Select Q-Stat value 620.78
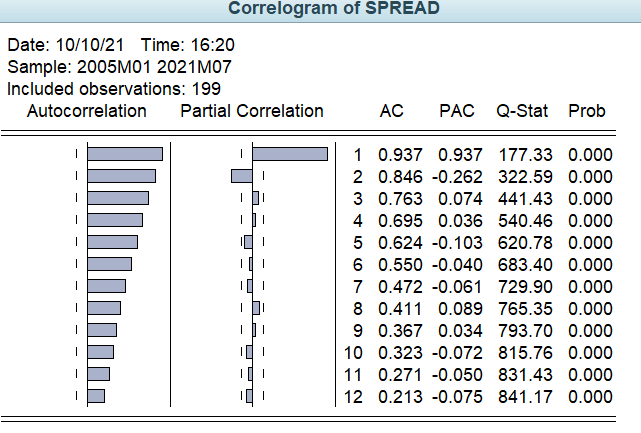 coord(525,243)
